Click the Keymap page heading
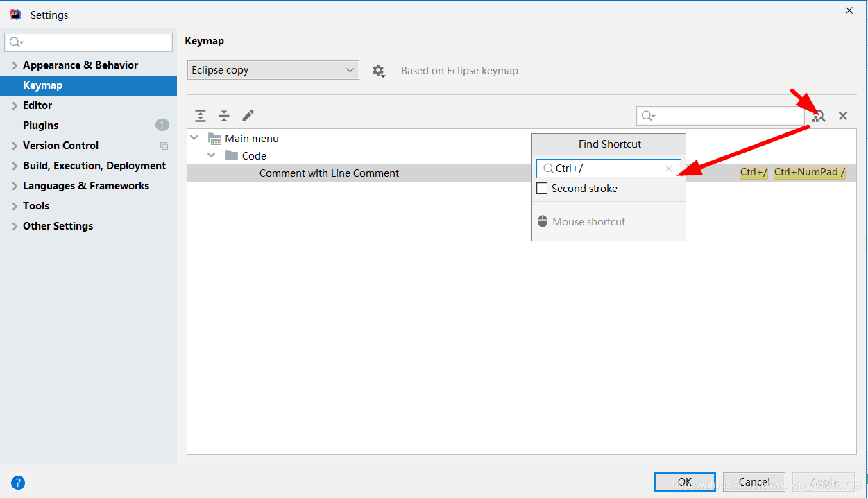This screenshot has width=868, height=498. coord(205,41)
